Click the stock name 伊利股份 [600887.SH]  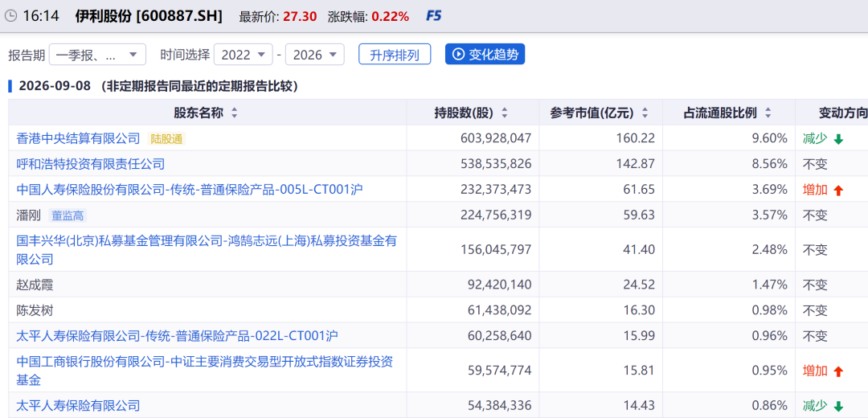pos(149,16)
